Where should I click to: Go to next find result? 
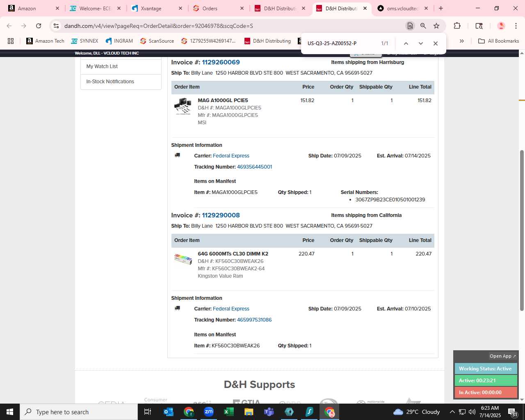click(420, 43)
